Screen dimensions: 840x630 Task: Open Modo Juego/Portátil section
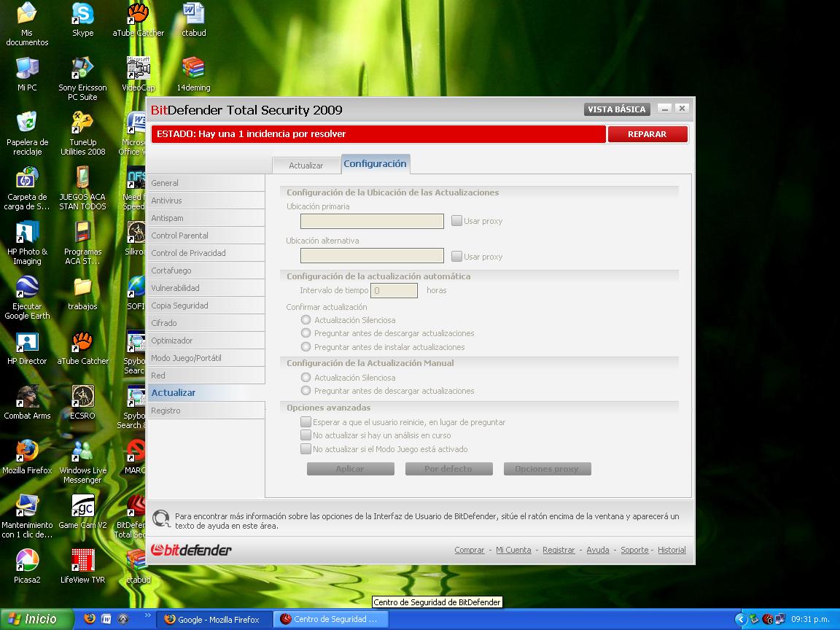coord(206,358)
